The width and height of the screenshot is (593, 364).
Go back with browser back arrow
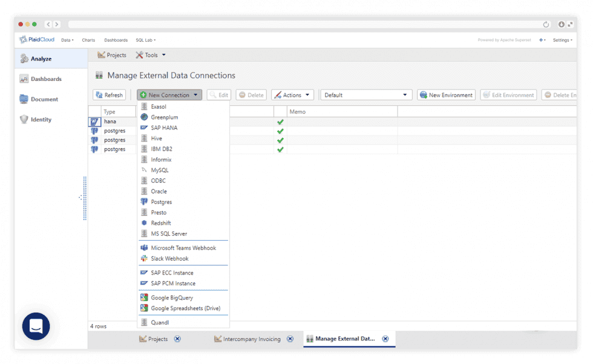48,24
